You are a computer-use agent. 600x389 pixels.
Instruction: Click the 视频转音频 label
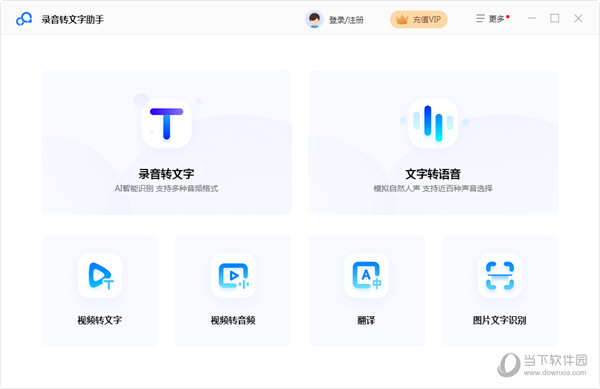233,320
